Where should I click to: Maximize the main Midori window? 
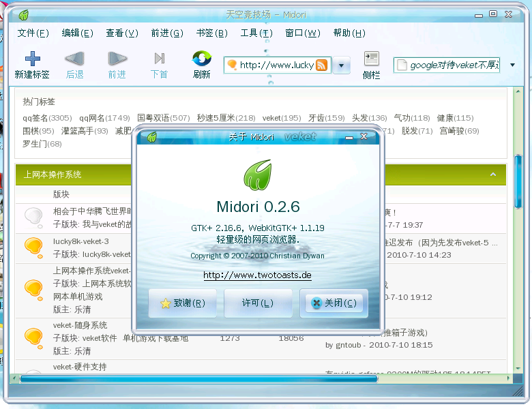[x=493, y=14]
